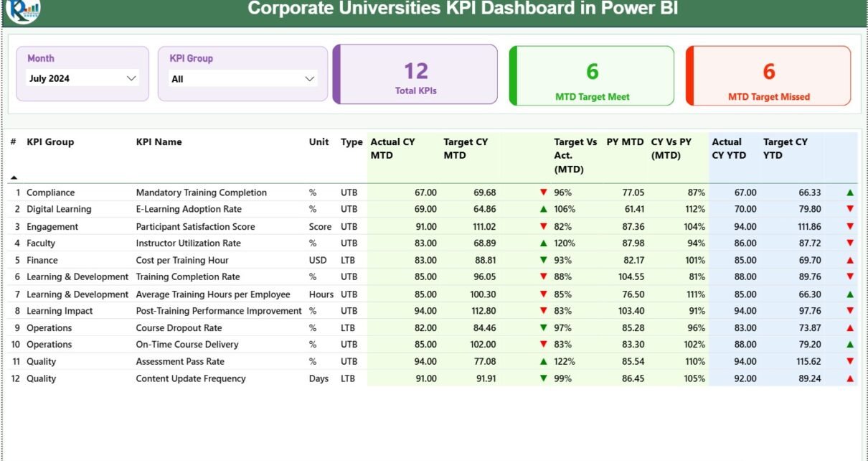Click the red YTD down arrow in Participant Satisfaction Score row
This screenshot has height=461, width=868.
[850, 226]
